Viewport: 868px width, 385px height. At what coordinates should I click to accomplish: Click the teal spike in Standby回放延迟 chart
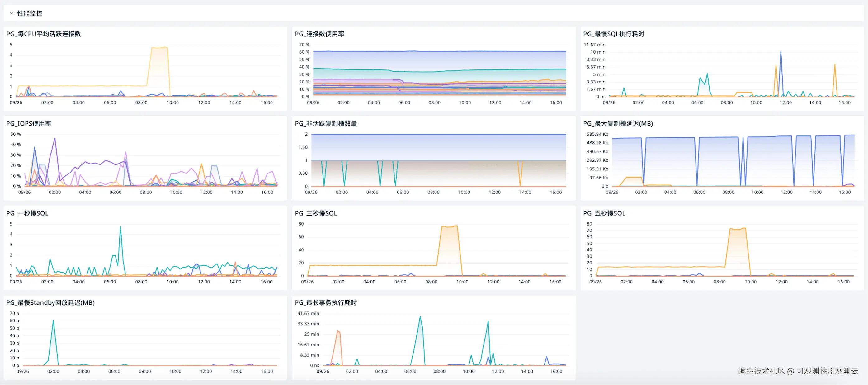tap(53, 321)
